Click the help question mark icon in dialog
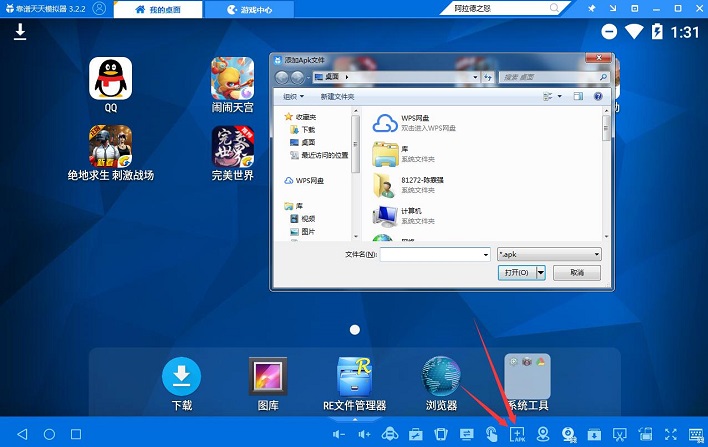Screen dimensions: 708x447 (x=598, y=96)
